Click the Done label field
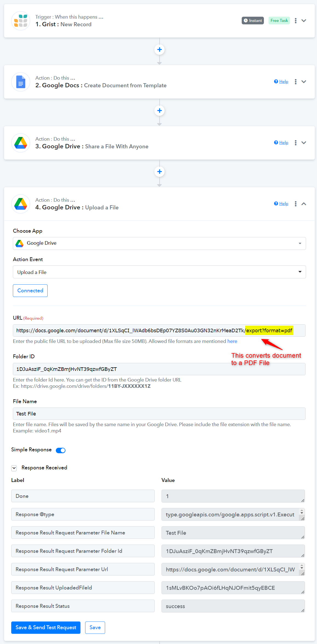 [x=83, y=496]
